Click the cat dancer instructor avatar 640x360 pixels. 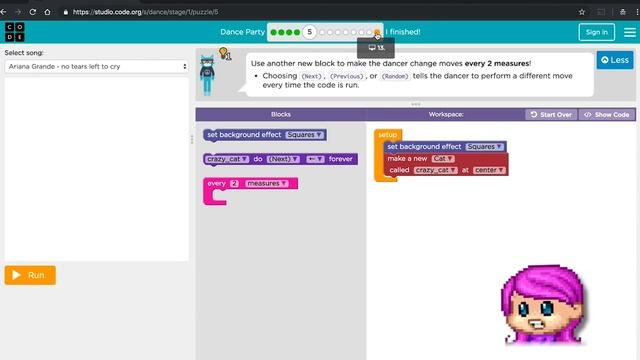(x=207, y=76)
